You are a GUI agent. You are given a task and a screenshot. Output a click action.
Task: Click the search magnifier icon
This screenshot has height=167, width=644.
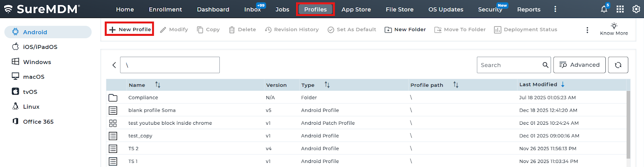545,65
